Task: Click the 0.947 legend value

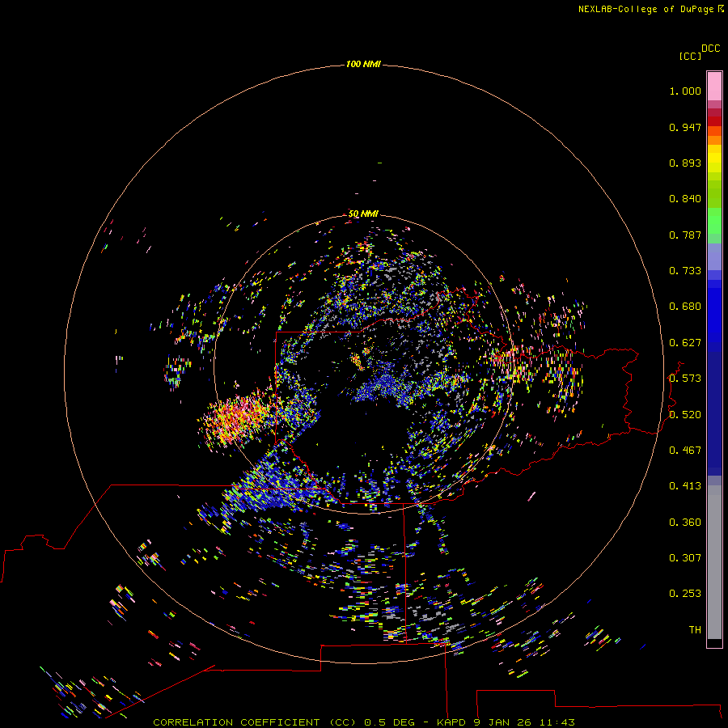Action: click(685, 127)
